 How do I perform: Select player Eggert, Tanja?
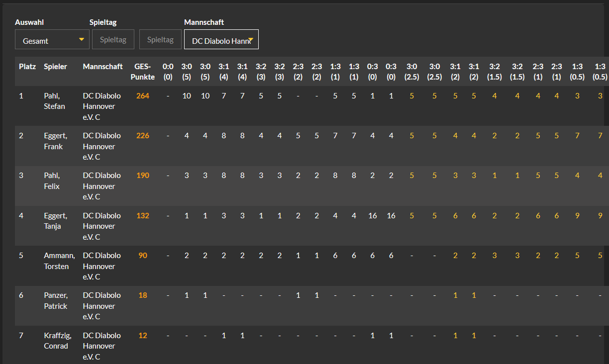(56, 221)
